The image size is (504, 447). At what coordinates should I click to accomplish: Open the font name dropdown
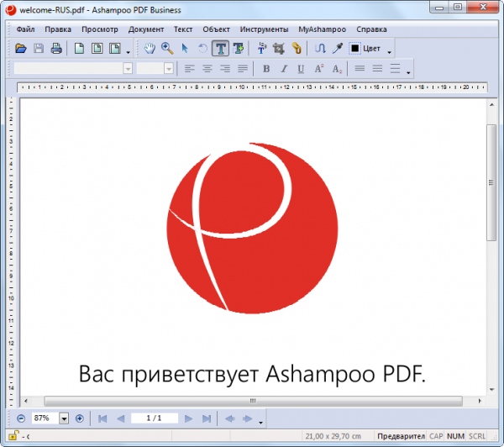click(x=128, y=69)
